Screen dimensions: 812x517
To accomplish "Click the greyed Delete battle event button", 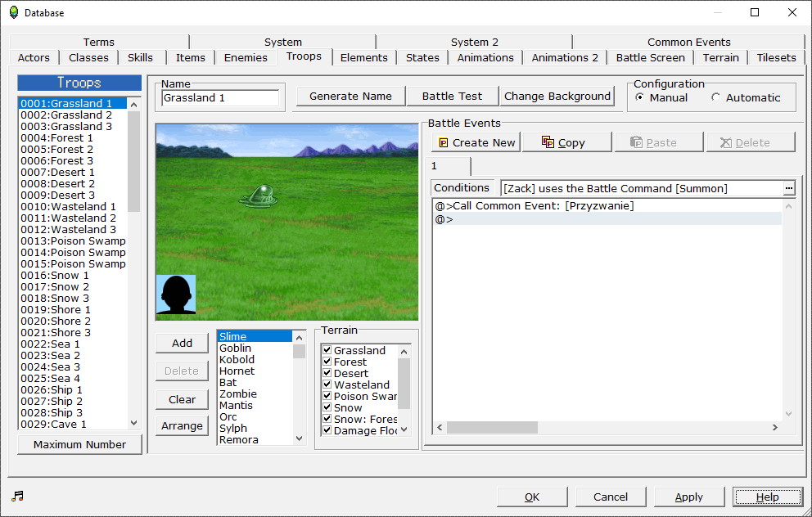I will click(x=751, y=142).
